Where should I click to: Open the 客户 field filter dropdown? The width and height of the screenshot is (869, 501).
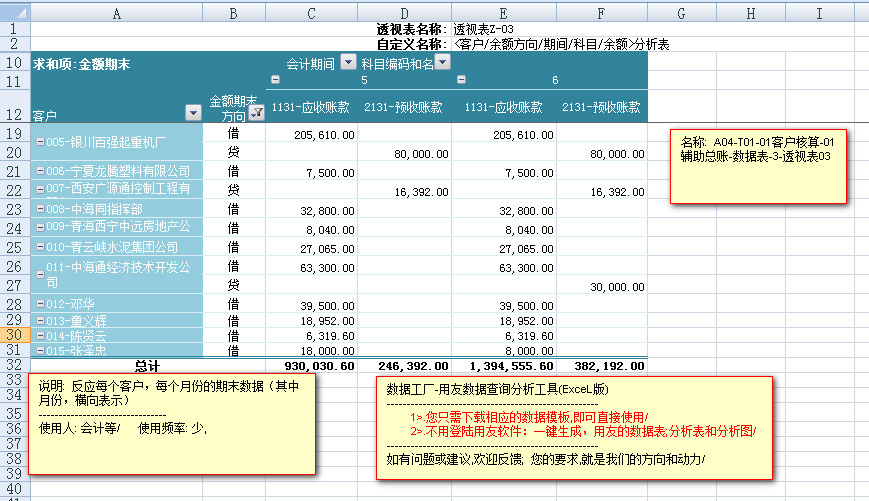point(194,113)
